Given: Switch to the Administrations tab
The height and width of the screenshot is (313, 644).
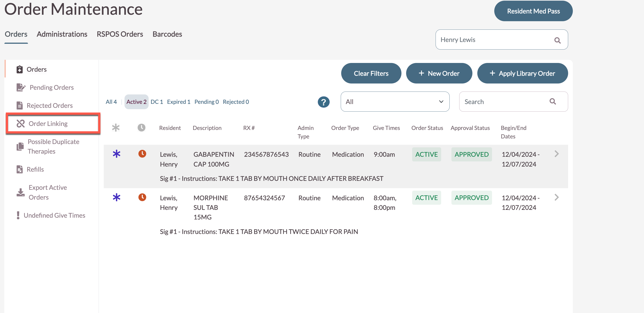Looking at the screenshot, I should coord(62,34).
